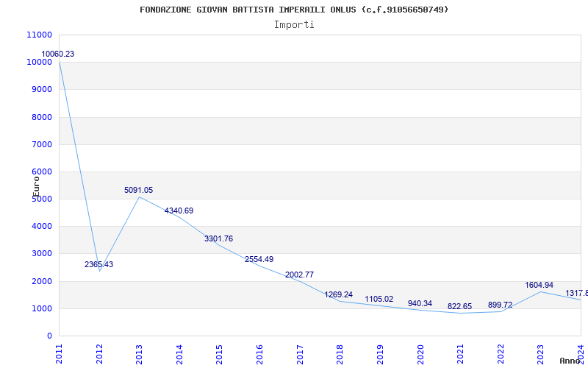The width and height of the screenshot is (588, 368).
Task: Click the 0 value on Euro axis
Action: click(x=49, y=336)
